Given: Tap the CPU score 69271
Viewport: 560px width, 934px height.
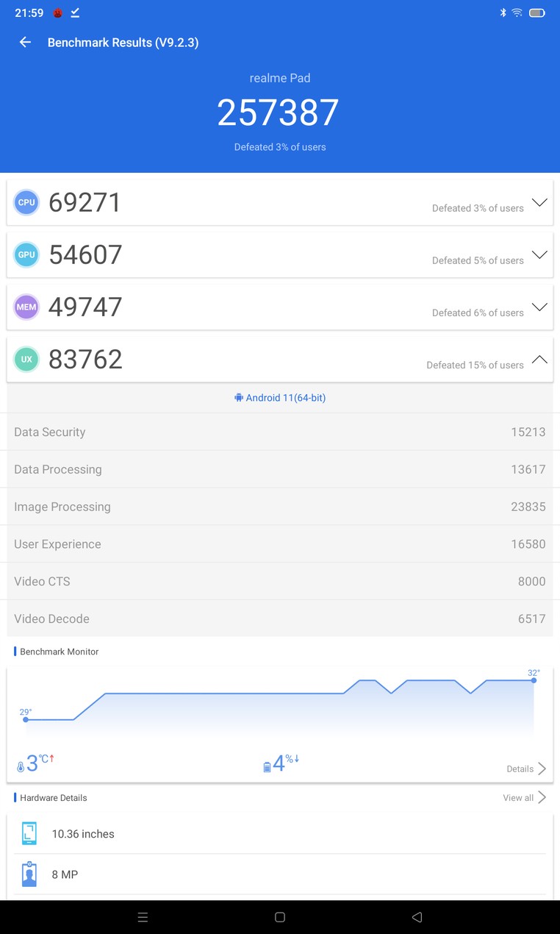Looking at the screenshot, I should coord(85,202).
